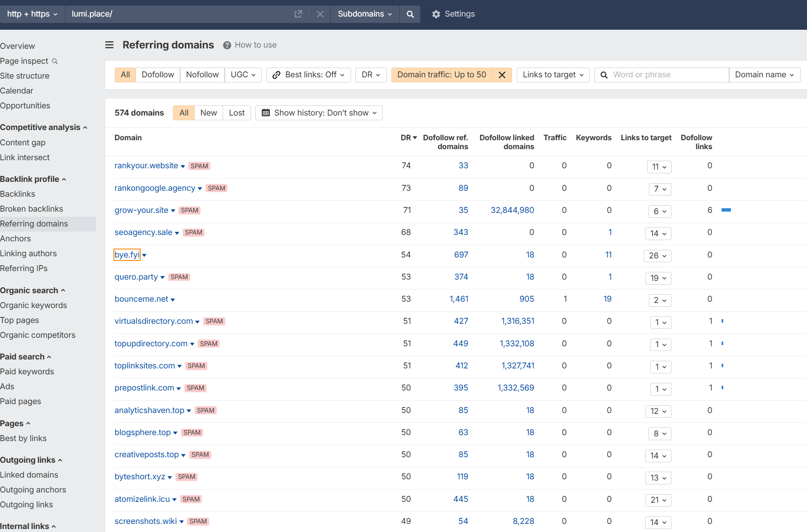
Task: Toggle the sidebar with the hamburger icon
Action: coord(109,45)
